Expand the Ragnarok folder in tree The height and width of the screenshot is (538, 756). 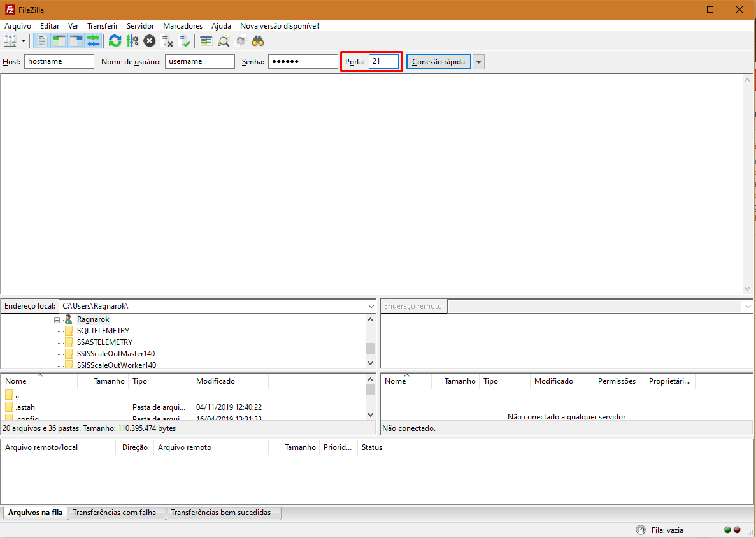pos(57,319)
